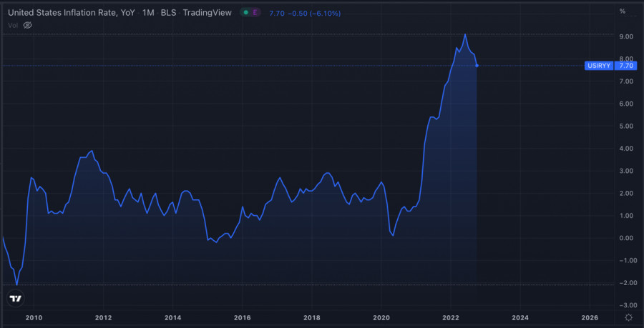
Task: Click the 2022 label on time axis
Action: point(451,317)
